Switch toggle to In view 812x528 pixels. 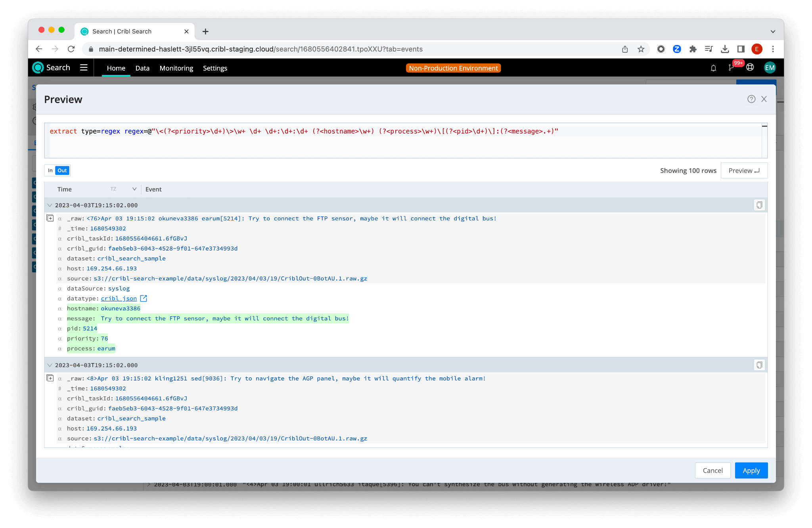pos(50,170)
